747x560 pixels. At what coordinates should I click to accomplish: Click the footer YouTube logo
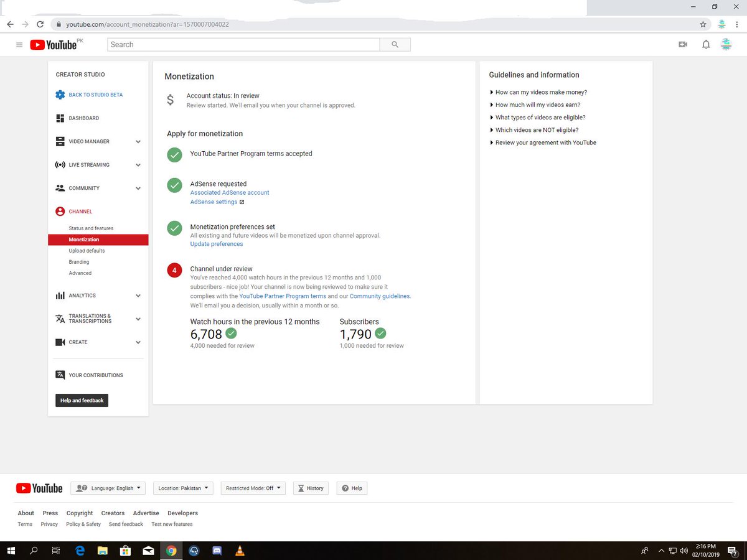pos(39,488)
